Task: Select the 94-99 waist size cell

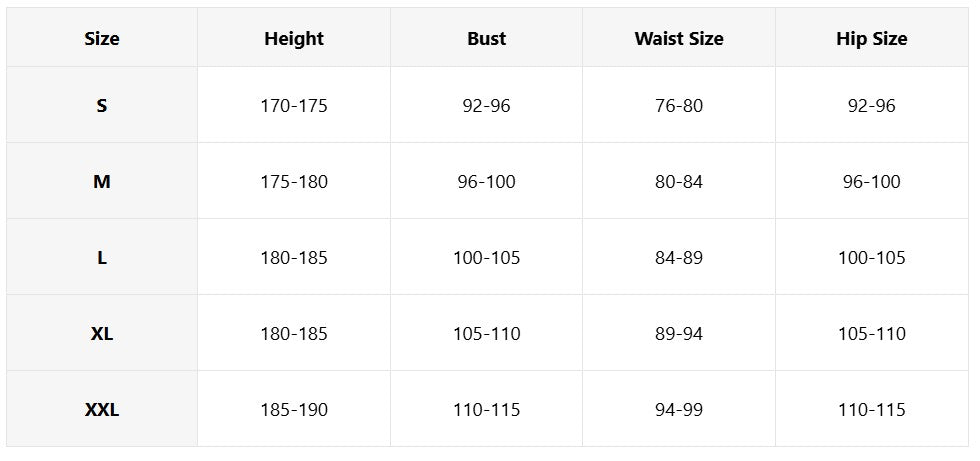Action: [x=679, y=410]
